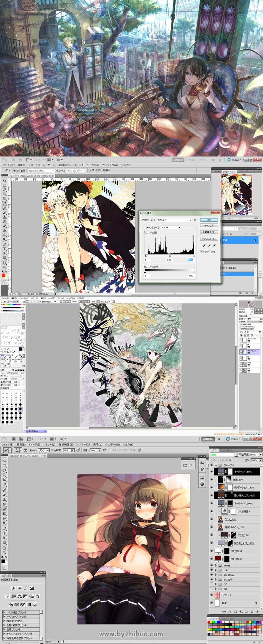The width and height of the screenshot is (263, 644).
Task: Click the fx layer style icon below the Layers panel
Action: tap(230, 611)
